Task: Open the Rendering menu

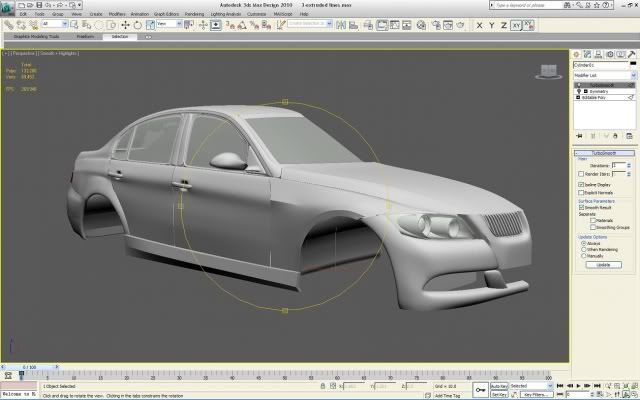Action: pos(194,14)
